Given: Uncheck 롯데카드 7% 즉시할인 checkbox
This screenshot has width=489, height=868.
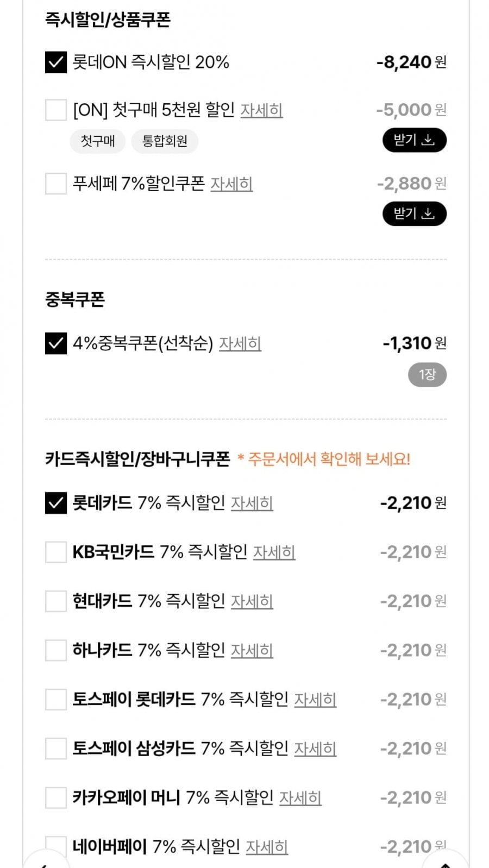Looking at the screenshot, I should 55,503.
